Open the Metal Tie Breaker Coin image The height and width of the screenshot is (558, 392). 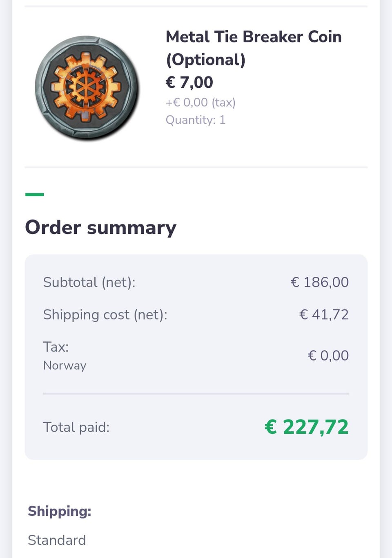pos(87,88)
